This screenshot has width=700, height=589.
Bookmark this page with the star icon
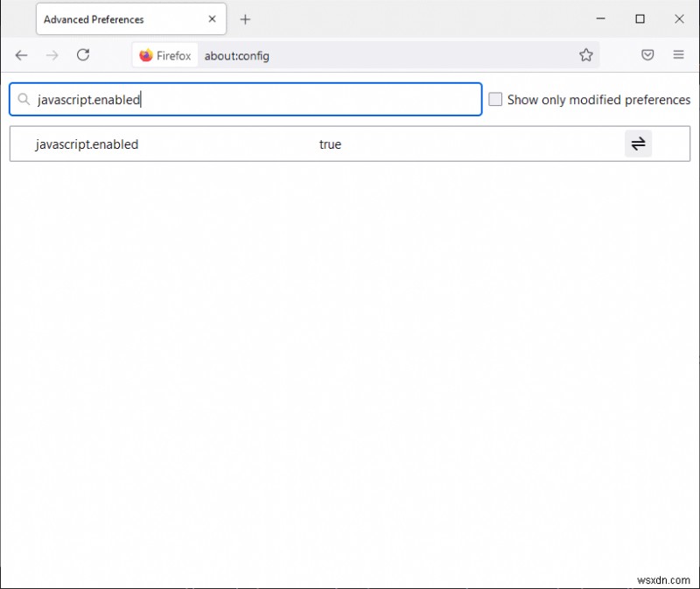[x=585, y=55]
